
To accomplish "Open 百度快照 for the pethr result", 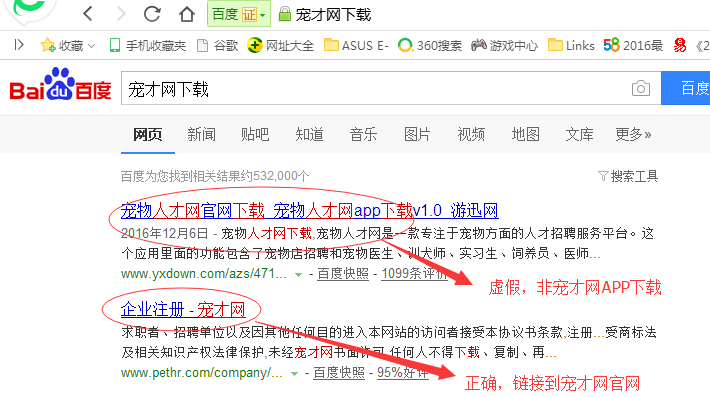I will (x=339, y=373).
